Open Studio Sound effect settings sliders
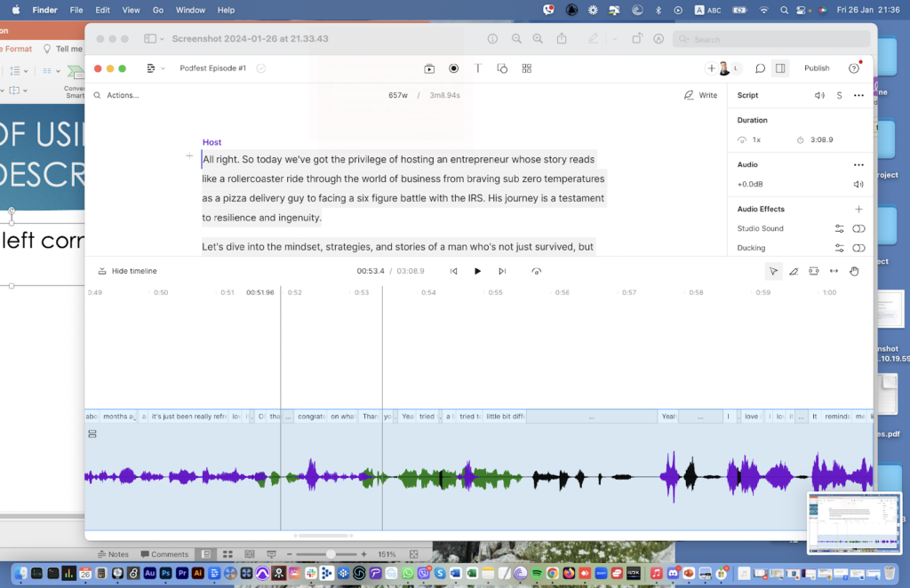This screenshot has width=910, height=588. coord(839,228)
